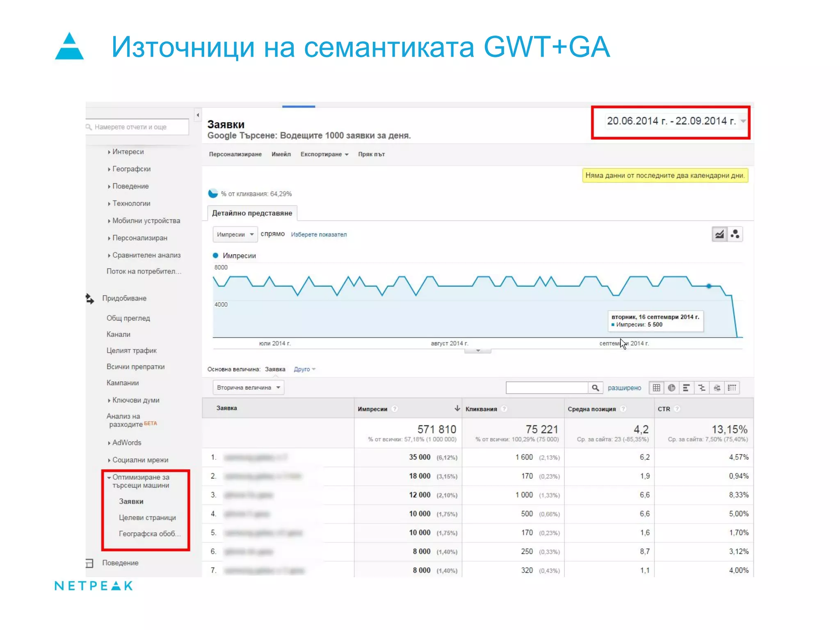840x630 pixels.
Task: Open Общ преглед under Придобиване
Action: point(128,318)
